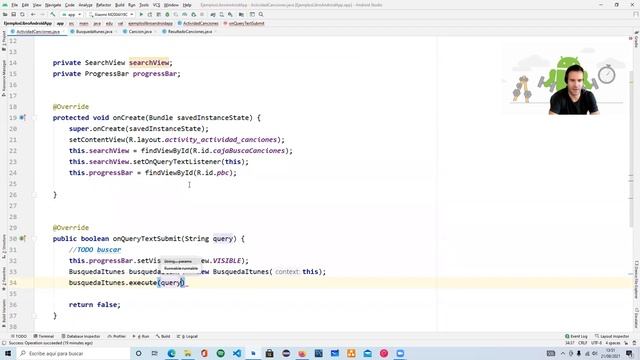Click the Stop toolbar icon
This screenshot has height=360, width=640.
(x=202, y=14)
